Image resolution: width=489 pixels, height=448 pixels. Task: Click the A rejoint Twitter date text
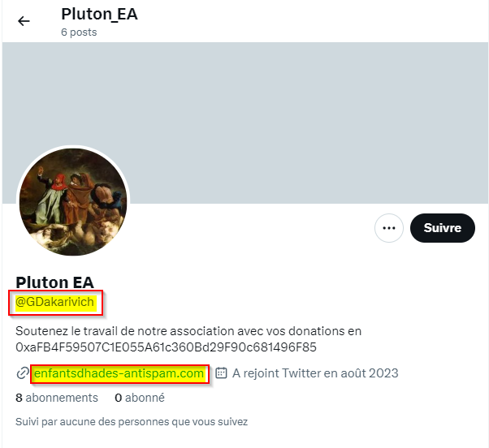click(315, 373)
